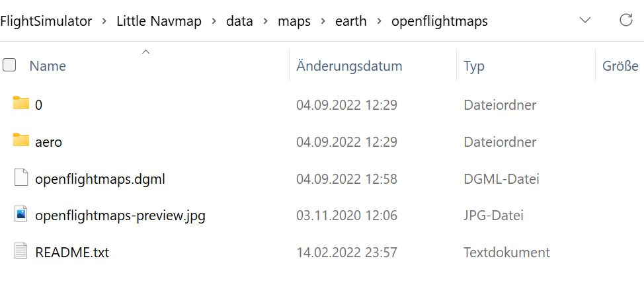Go to the "data" breadcrumb folder
644x281 pixels.
click(x=239, y=21)
